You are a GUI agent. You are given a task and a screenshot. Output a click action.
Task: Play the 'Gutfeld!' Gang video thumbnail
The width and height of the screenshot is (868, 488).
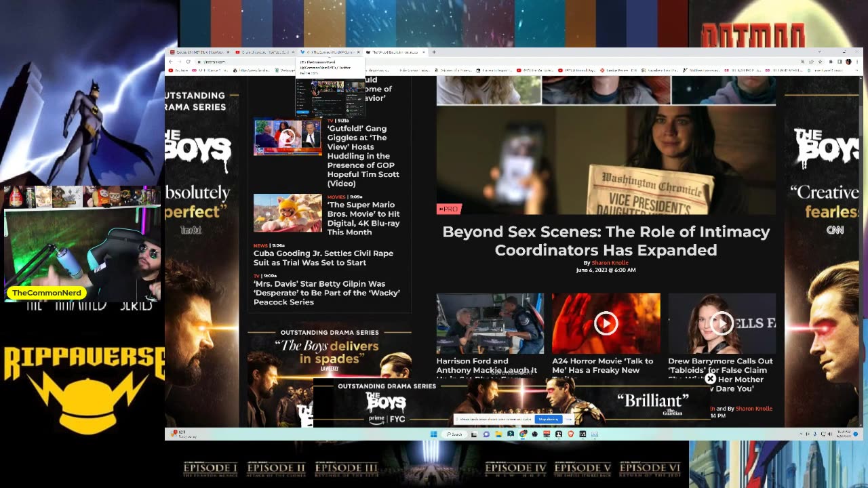pos(288,137)
